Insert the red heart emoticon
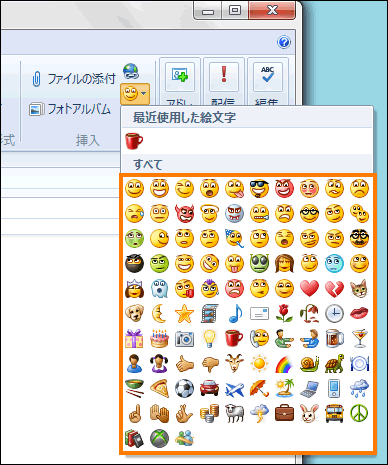This screenshot has height=465, width=388. [309, 288]
